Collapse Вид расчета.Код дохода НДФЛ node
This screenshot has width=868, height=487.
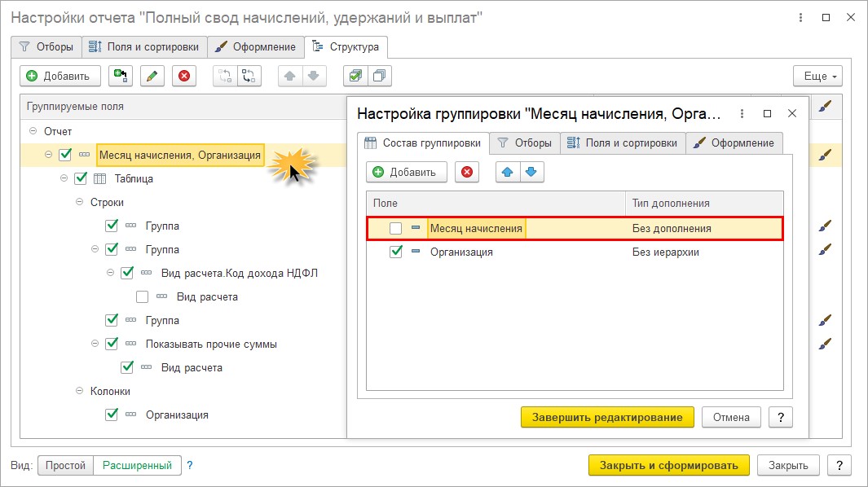(x=111, y=273)
